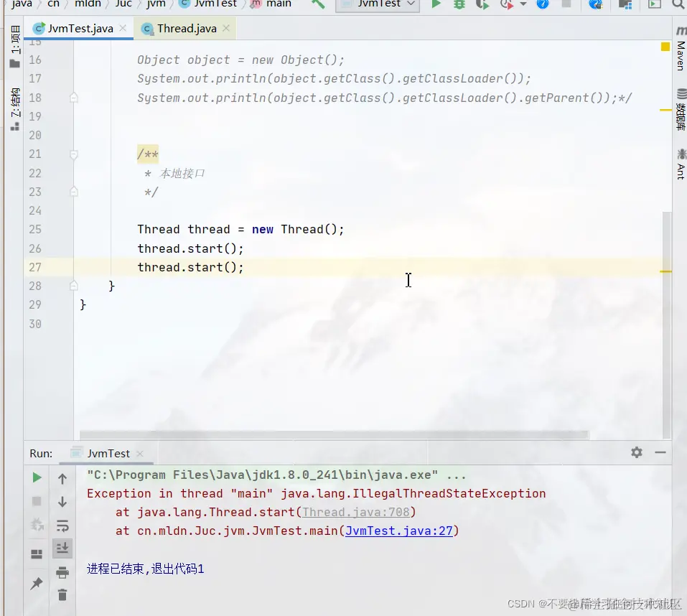Toggle soft-wrap in console output

coord(62,526)
